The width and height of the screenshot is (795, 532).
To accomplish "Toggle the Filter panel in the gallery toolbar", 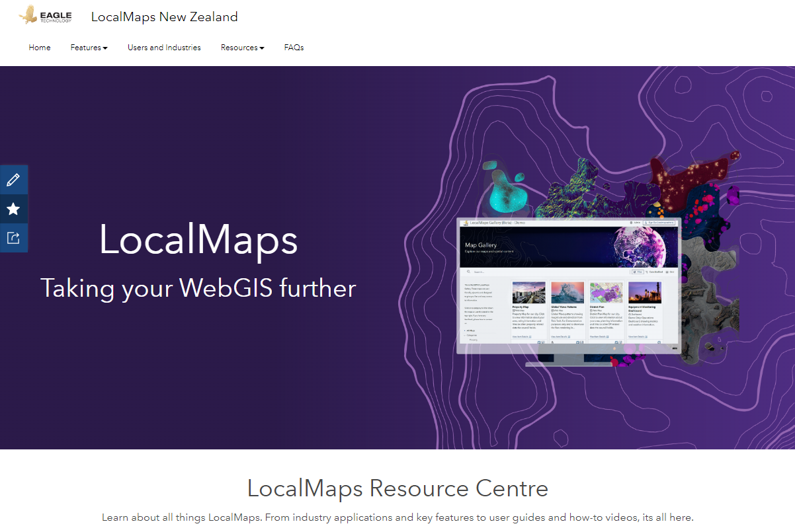I will pyautogui.click(x=638, y=272).
